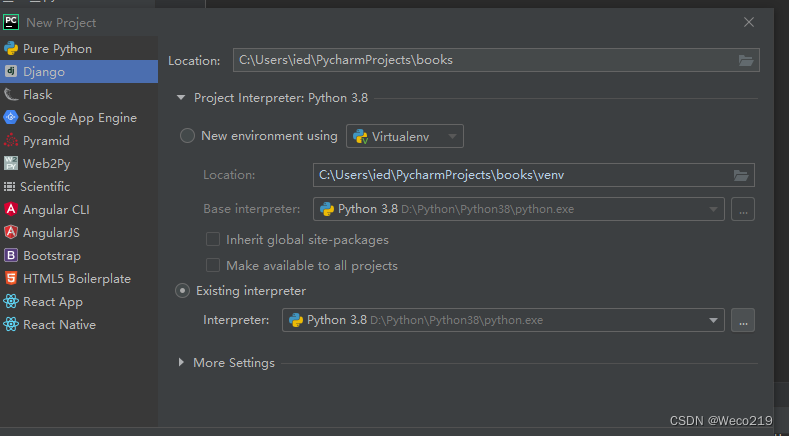This screenshot has height=436, width=789.
Task: Enable Inherit global site-packages checkbox
Action: (213, 240)
